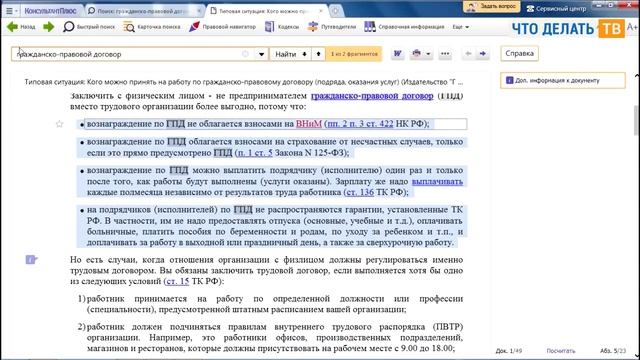Bookmark first bullet with star icon
640x360 pixels.
coord(60,124)
